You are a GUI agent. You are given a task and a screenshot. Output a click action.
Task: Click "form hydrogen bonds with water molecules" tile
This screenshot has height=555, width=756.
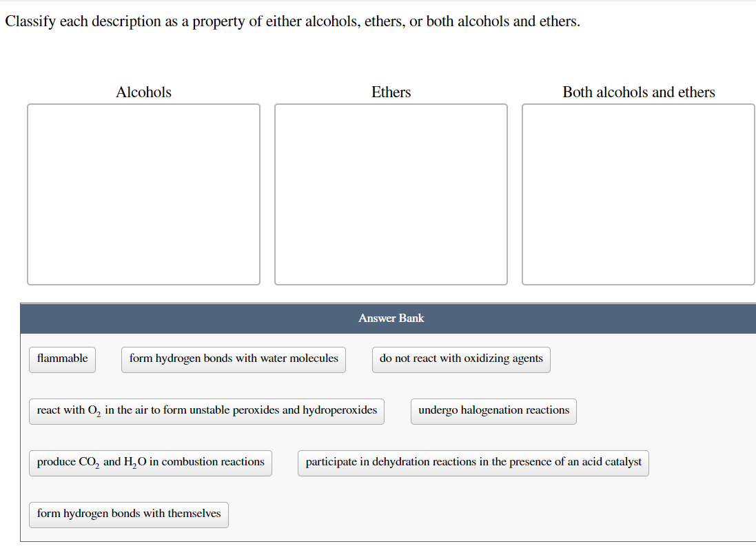(233, 359)
